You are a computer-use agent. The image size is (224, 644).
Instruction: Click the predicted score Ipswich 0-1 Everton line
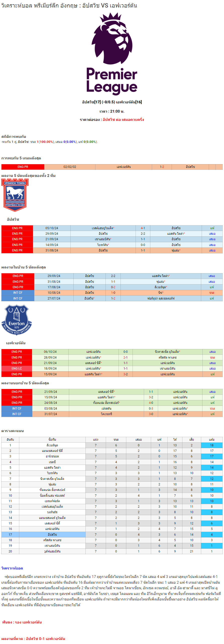click(33, 638)
